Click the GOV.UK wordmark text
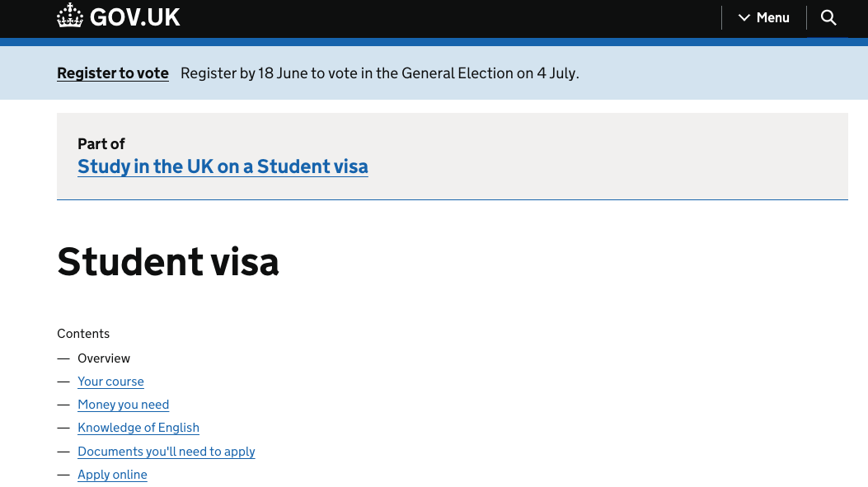Screen dimensions: 868x487 [x=134, y=17]
